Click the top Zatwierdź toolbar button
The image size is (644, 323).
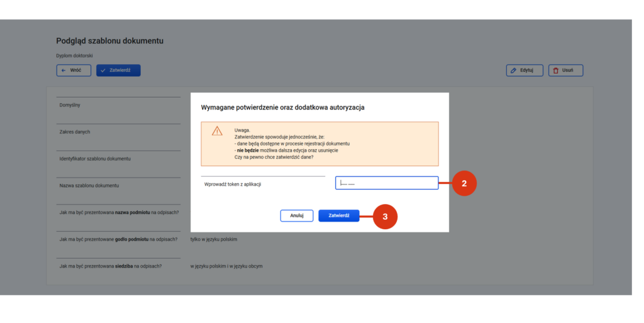[x=118, y=71]
